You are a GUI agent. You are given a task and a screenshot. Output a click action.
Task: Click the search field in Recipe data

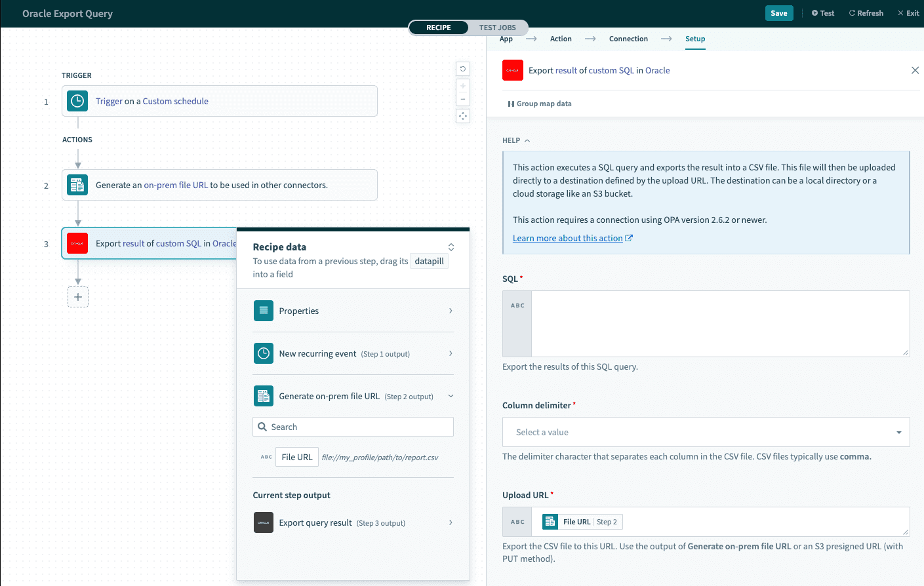[x=353, y=427]
